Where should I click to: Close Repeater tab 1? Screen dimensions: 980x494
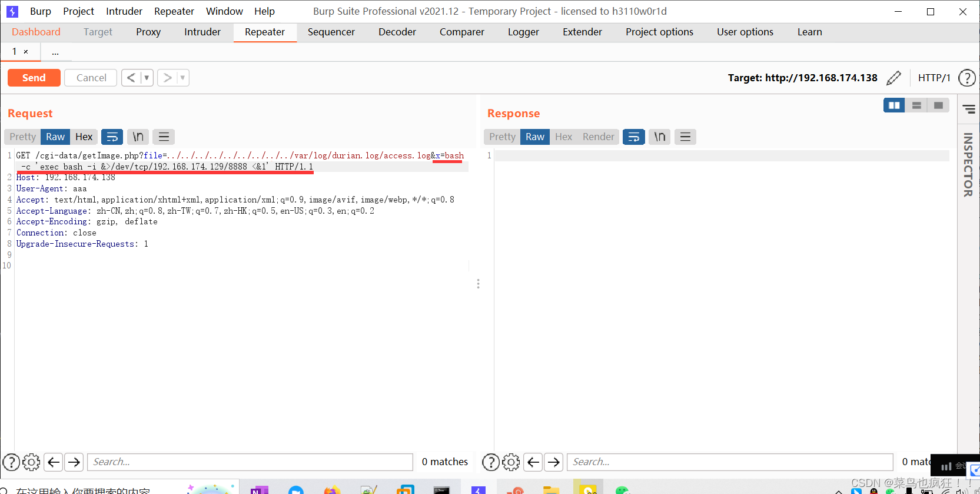[26, 52]
